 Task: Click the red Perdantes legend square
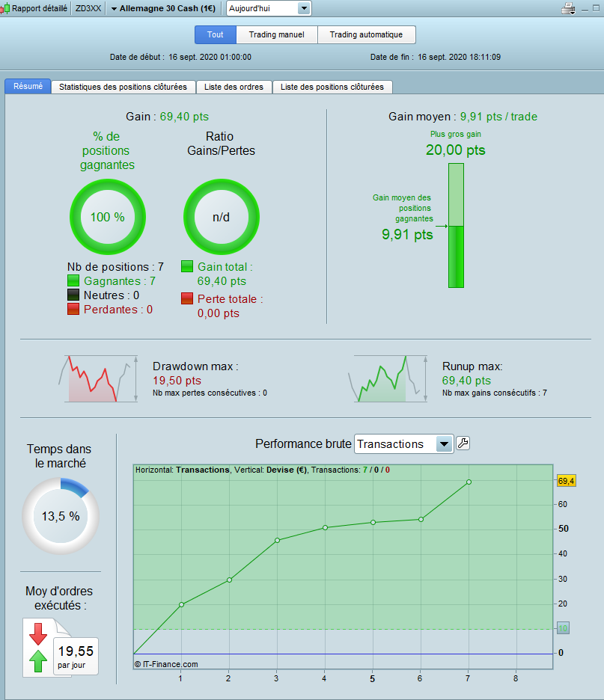[x=73, y=310]
